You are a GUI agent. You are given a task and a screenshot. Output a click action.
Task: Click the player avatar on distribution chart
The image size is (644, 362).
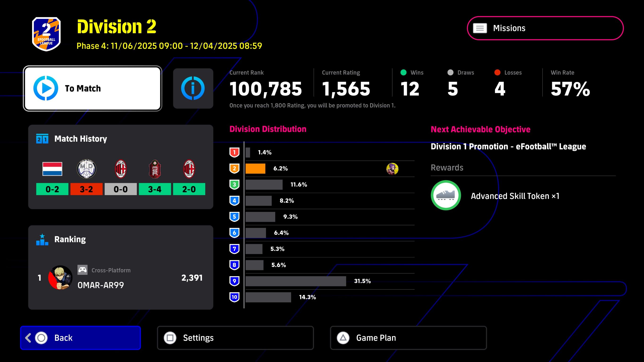point(392,169)
